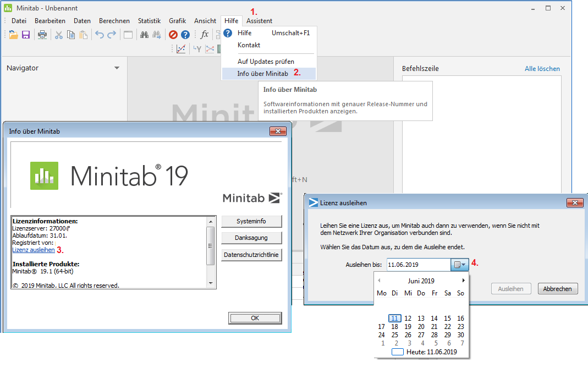Expand the Navigator dropdown arrow
The height and width of the screenshot is (373, 588).
117,68
